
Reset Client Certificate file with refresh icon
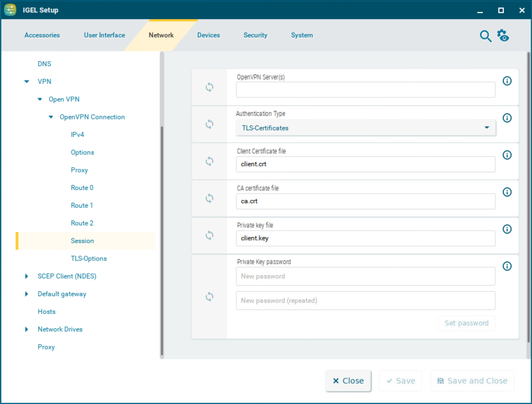[x=209, y=161]
